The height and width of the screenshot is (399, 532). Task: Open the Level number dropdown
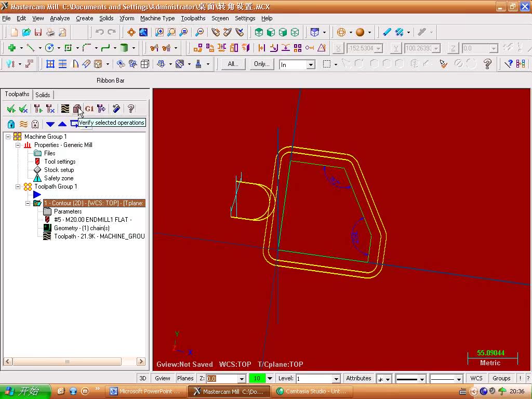click(336, 379)
